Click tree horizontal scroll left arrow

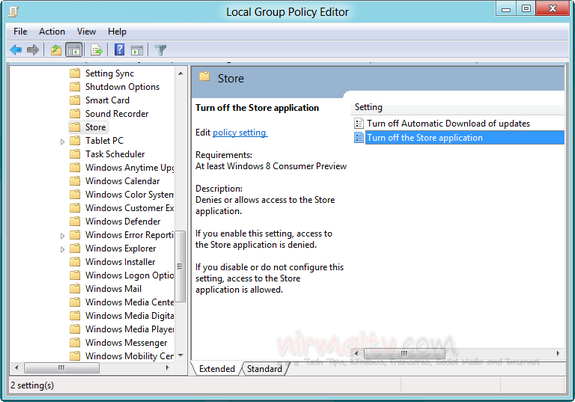pos(17,367)
